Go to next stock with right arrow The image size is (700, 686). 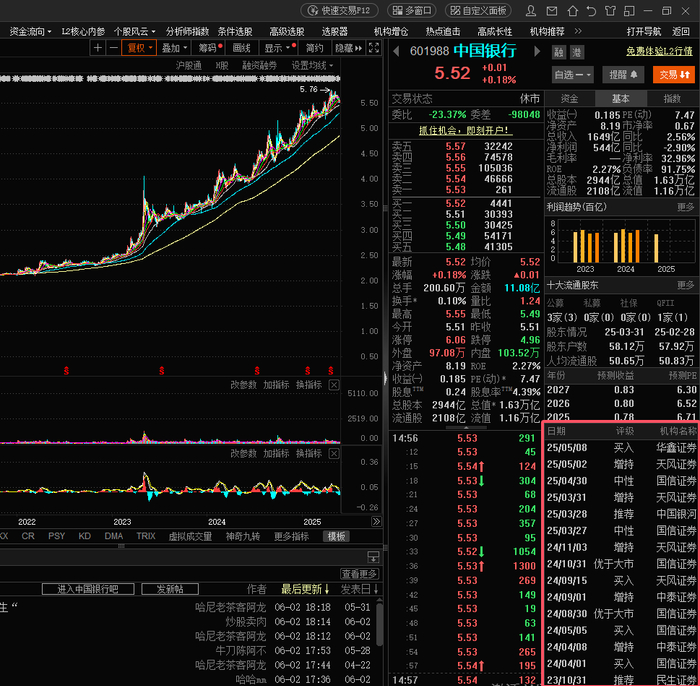point(537,51)
